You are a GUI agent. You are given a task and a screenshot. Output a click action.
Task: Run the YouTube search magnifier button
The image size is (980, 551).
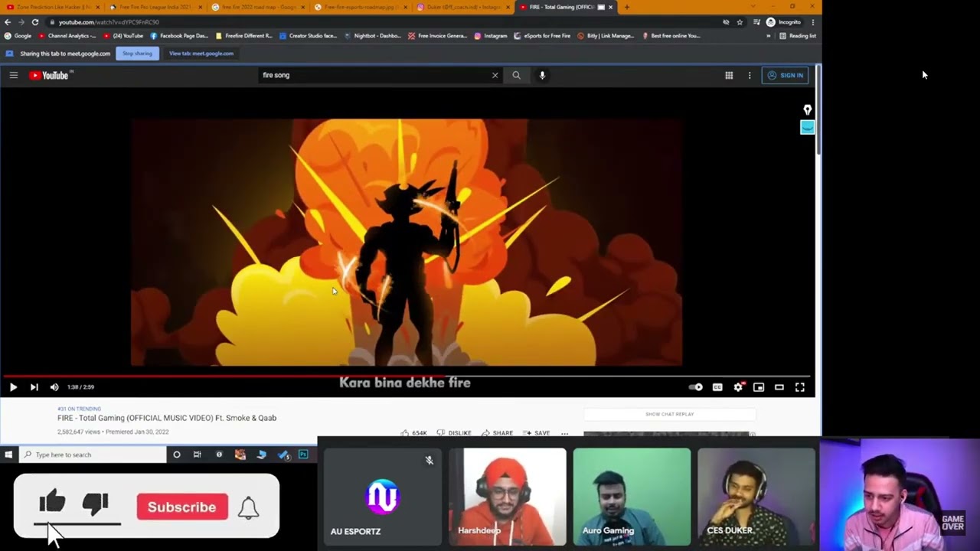tap(516, 75)
